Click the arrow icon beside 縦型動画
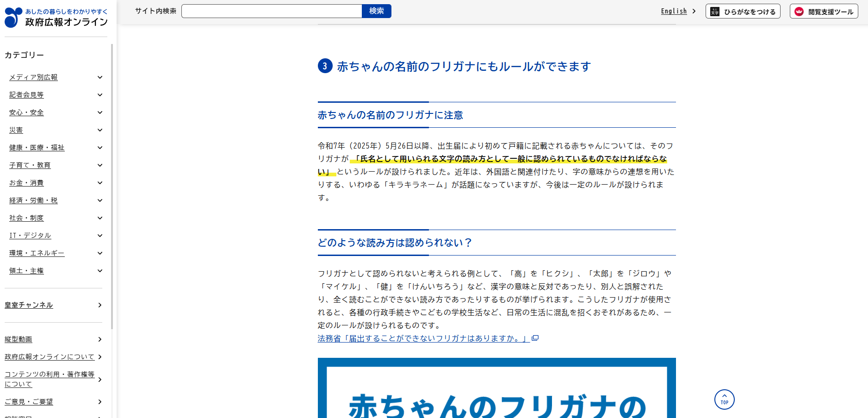Image resolution: width=868 pixels, height=418 pixels. point(100,339)
